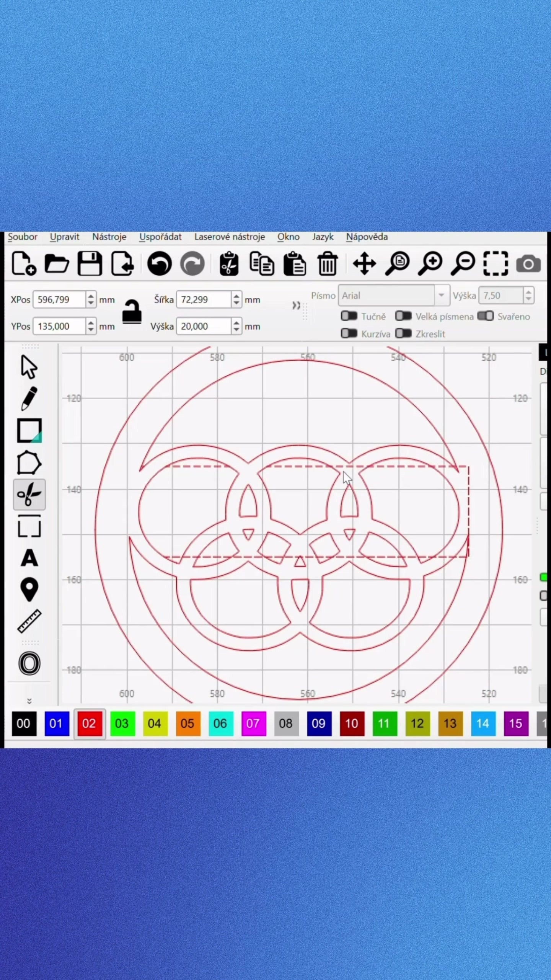
Task: Toggle the aspect ratio lock icon
Action: 132,311
